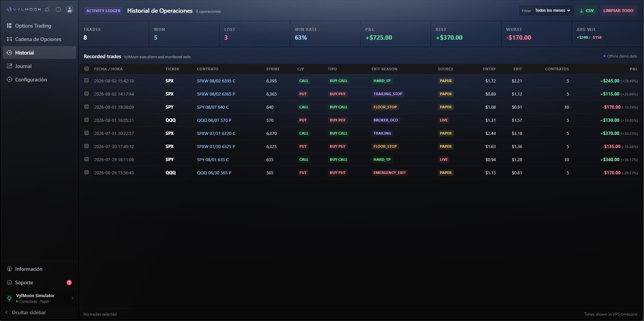Image resolution: width=644 pixels, height=321 pixels.
Task: Click the P&L +$725.00 summary card
Action: click(x=395, y=34)
